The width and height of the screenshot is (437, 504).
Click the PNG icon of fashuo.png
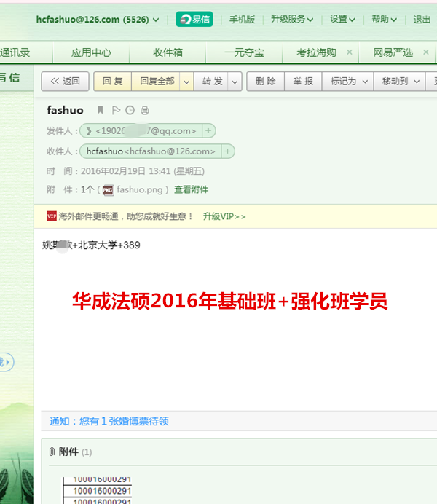(108, 190)
